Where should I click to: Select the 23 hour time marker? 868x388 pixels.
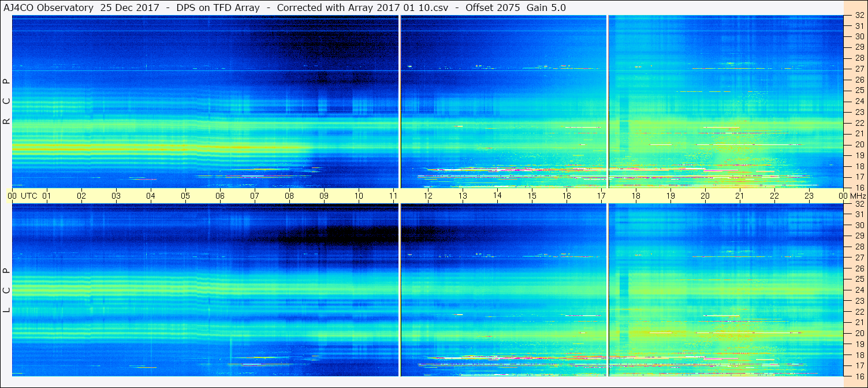pos(809,196)
